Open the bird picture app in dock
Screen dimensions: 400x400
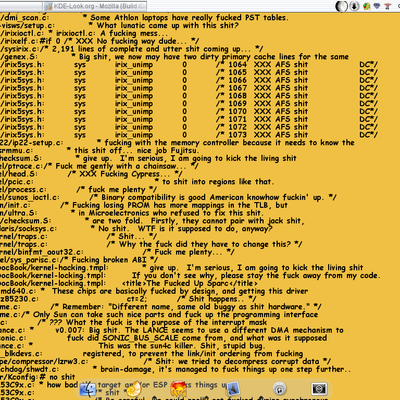click(x=232, y=389)
